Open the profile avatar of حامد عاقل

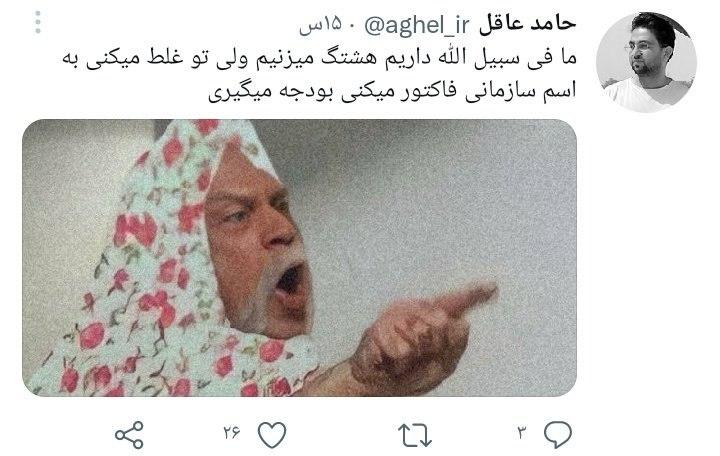click(647, 62)
